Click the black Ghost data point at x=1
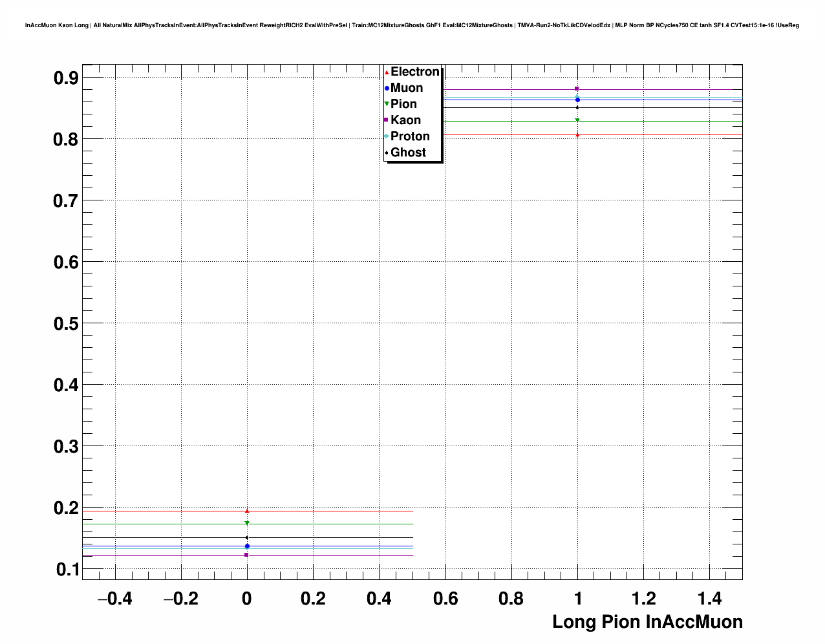This screenshot has height=644, width=825. pyautogui.click(x=577, y=107)
